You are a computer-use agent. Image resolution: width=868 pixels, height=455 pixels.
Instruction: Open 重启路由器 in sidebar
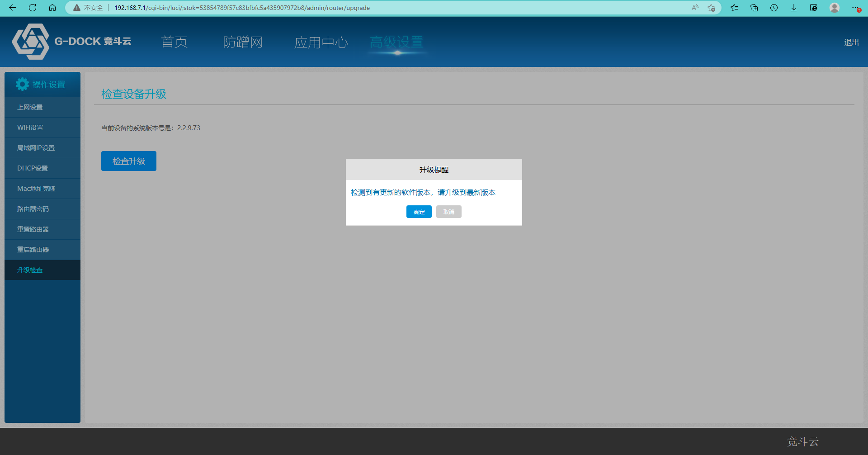(x=42, y=250)
